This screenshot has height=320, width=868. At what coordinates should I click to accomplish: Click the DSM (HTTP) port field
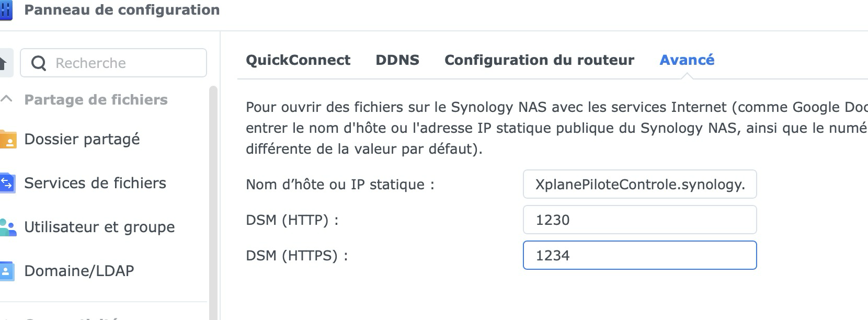tap(639, 220)
